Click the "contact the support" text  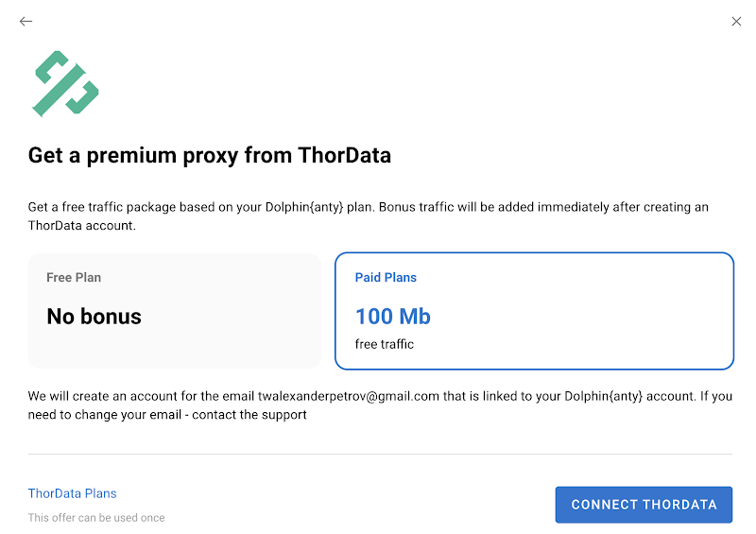coord(249,415)
